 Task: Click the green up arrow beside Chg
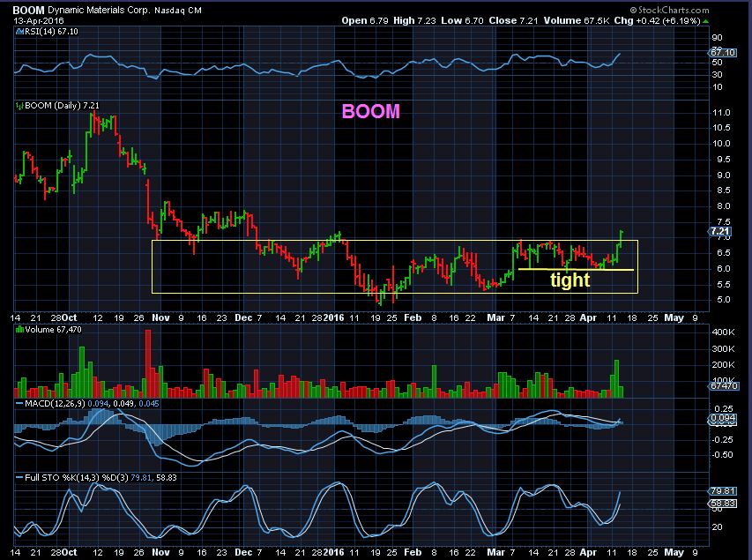click(705, 21)
